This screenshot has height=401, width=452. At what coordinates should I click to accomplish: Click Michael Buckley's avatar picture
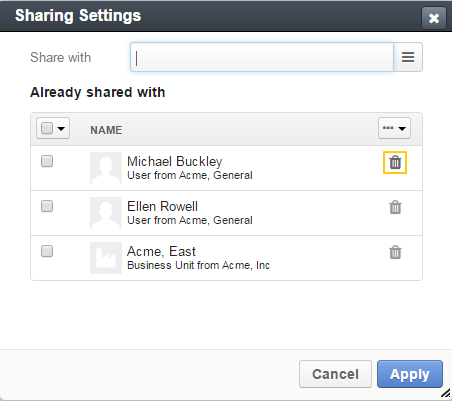[106, 168]
